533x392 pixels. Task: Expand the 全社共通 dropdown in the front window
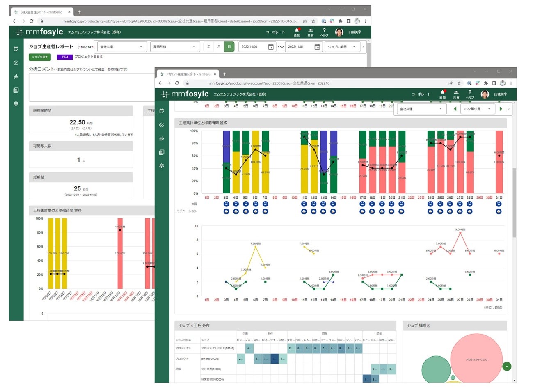(x=421, y=109)
